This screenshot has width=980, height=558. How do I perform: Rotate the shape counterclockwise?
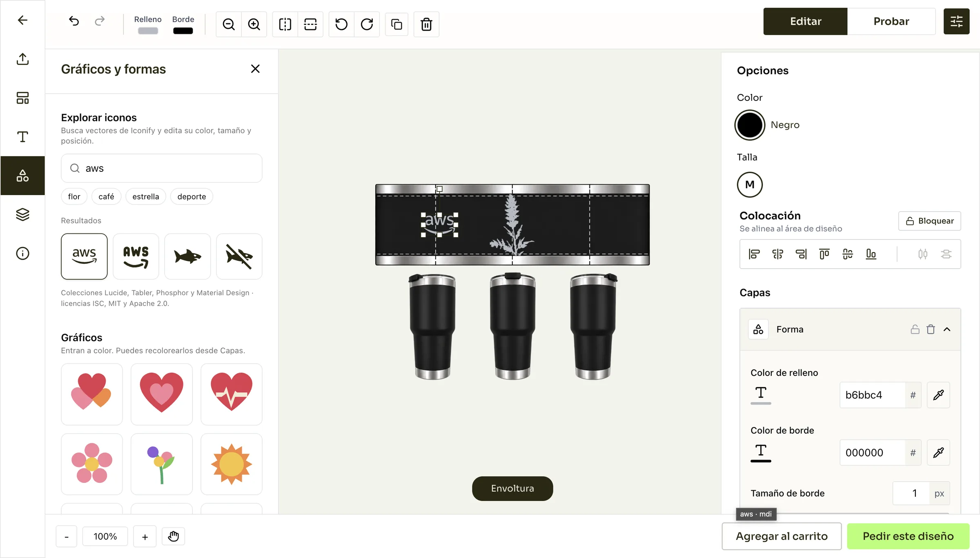(x=341, y=24)
